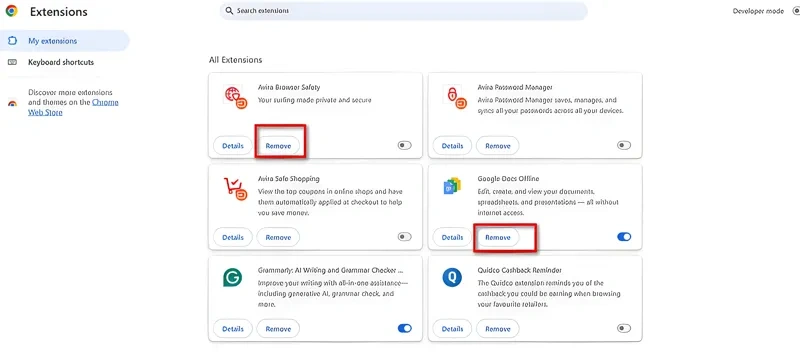The width and height of the screenshot is (800, 362).
Task: Click the Google Docs Offline icon
Action: pos(452,186)
